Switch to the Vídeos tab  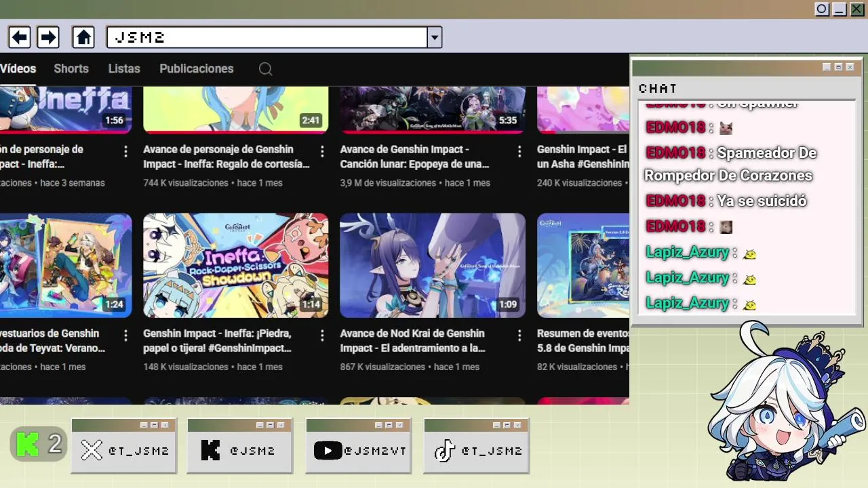point(18,68)
